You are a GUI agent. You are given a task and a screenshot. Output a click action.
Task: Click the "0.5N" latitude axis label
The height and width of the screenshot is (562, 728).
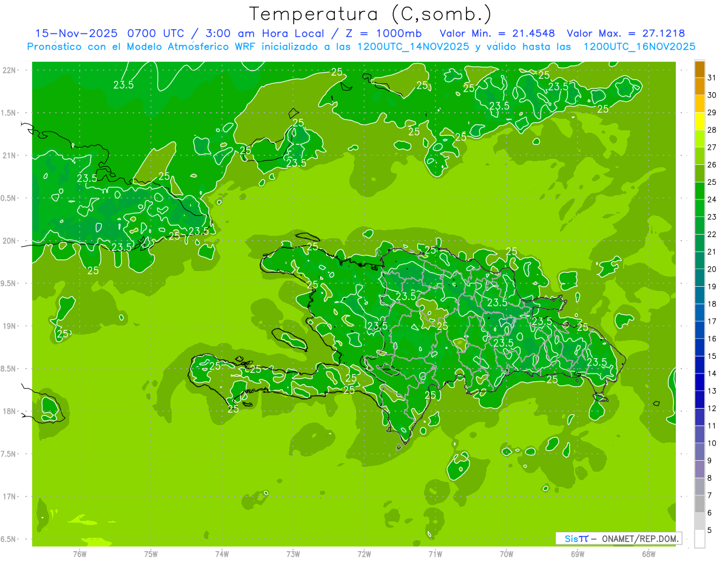(x=8, y=198)
